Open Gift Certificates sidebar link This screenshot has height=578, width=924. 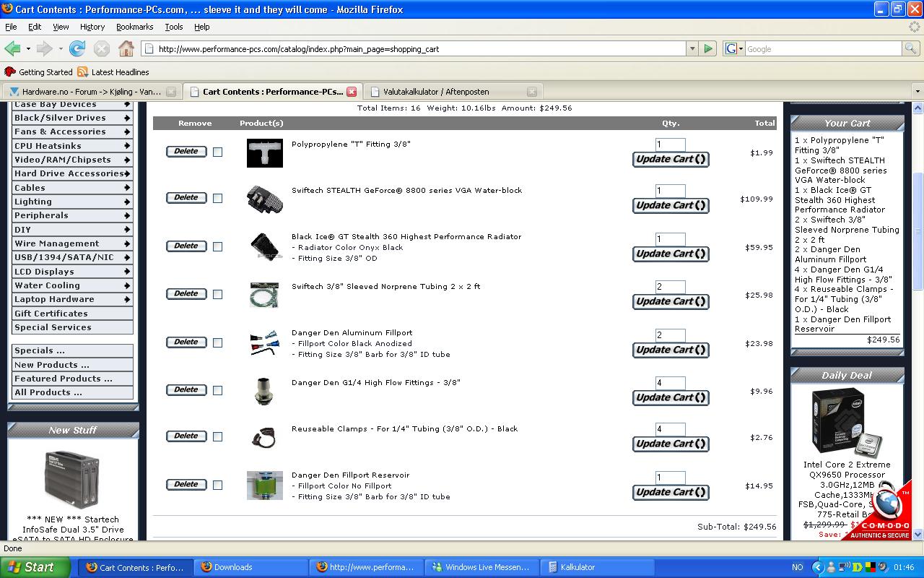coord(72,314)
